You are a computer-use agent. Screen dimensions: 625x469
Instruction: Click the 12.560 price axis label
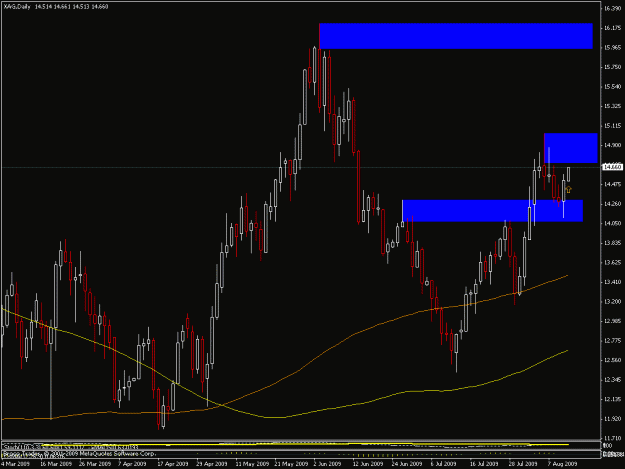click(613, 360)
